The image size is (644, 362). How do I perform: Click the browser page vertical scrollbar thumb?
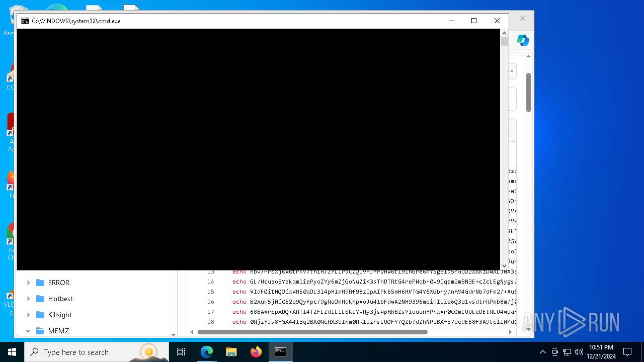528,93
